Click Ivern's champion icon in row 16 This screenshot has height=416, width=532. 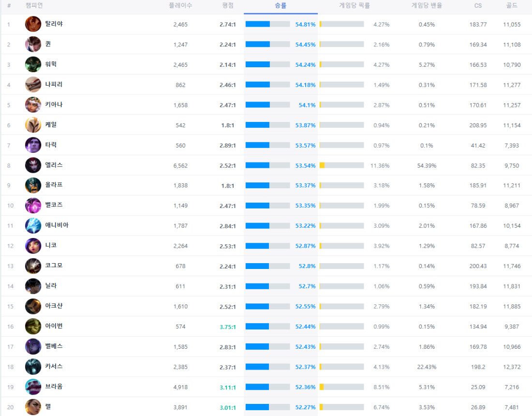33,327
